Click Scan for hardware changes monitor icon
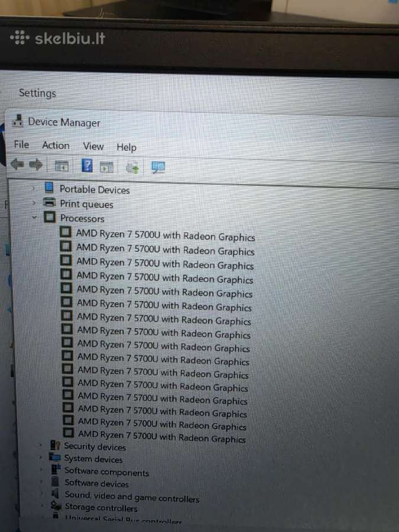The height and width of the screenshot is (532, 399). pos(158,167)
